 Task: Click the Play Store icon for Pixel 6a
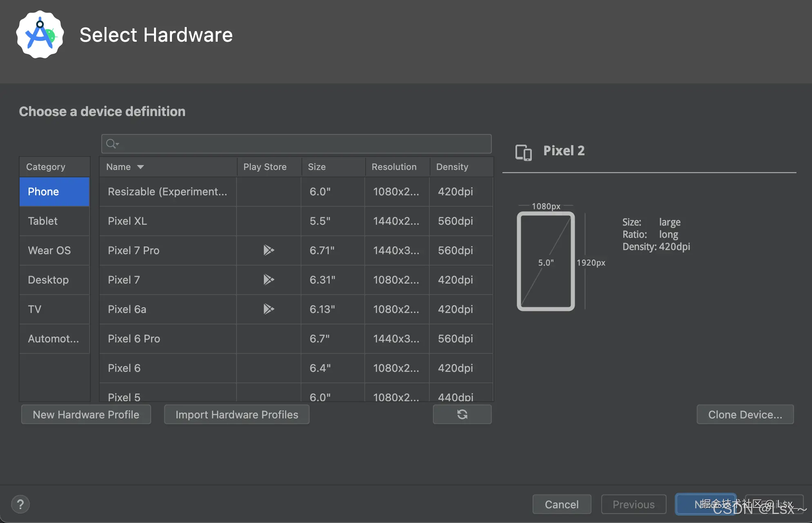[268, 309]
